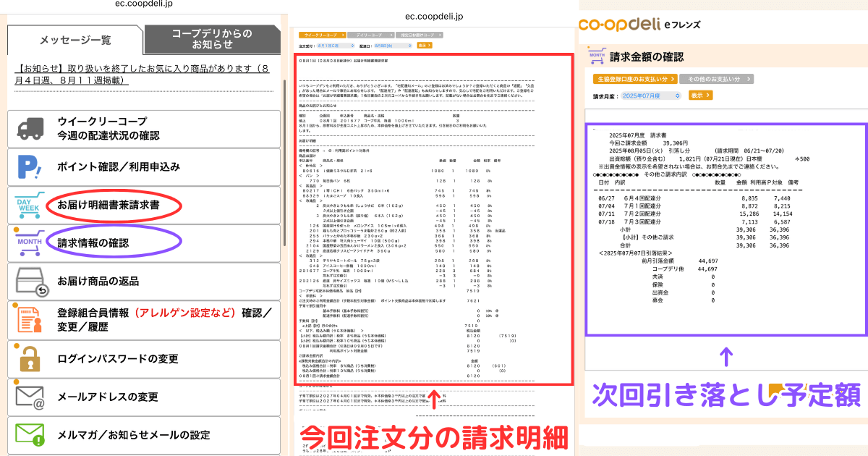Select 生協登録口座のお支払い分 tab
This screenshot has height=456, width=868.
tap(635, 78)
